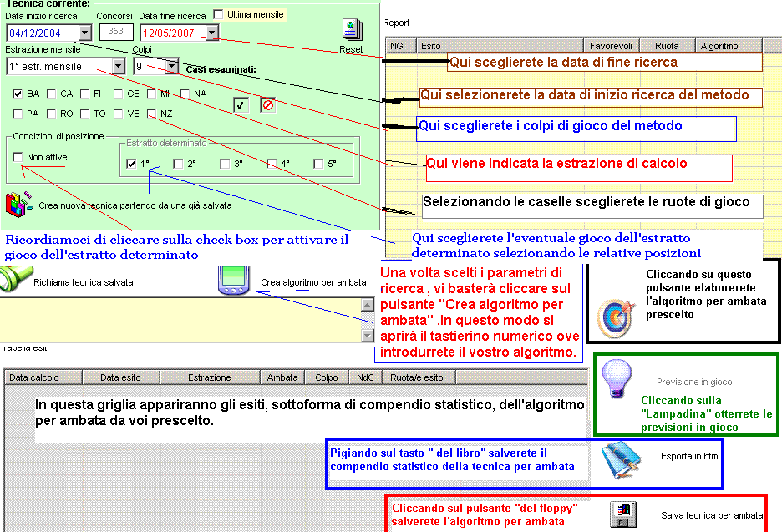Image resolution: width=782 pixels, height=532 pixels.
Task: Click 'Crea algoritmo per ambata' calculator icon
Action: coord(233,281)
